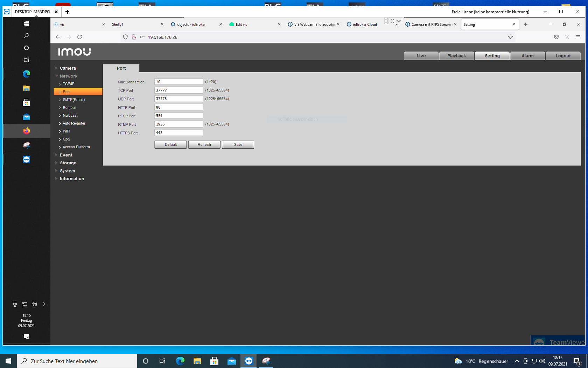Image resolution: width=588 pixels, height=368 pixels.
Task: Open SMTP(Email) settings
Action: tap(73, 100)
